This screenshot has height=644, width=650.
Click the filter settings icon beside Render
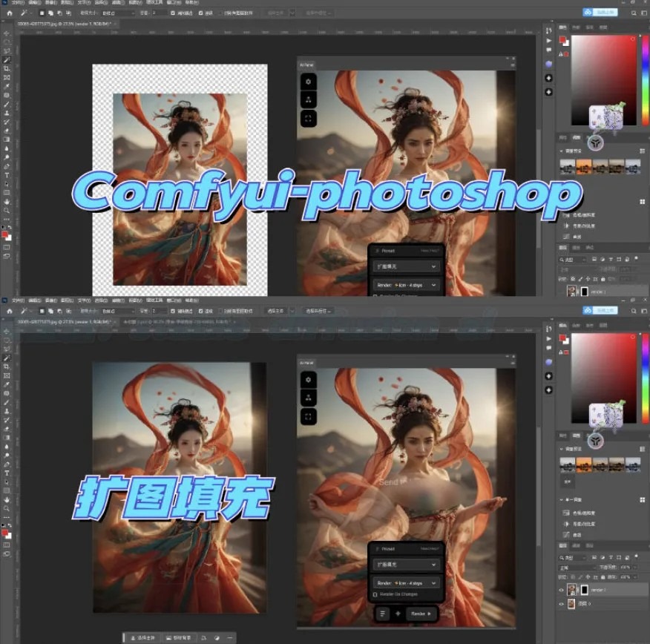pos(382,614)
